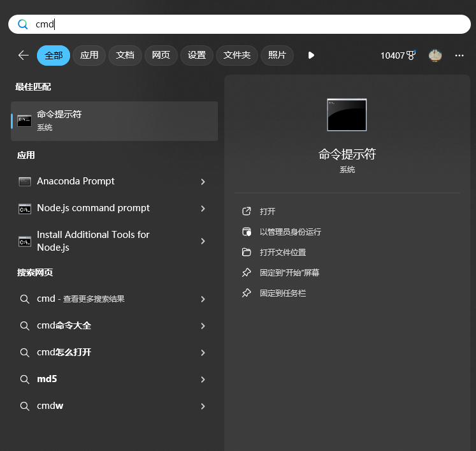This screenshot has width=476, height=451.
Task: Click the 命令提示符 title in preview pane
Action: (347, 154)
